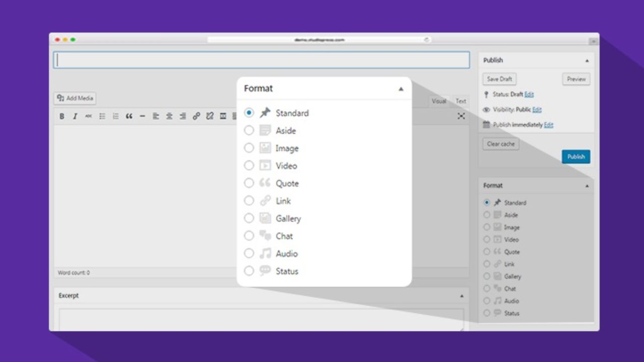The width and height of the screenshot is (644, 362).
Task: Edit the Status: Draft setting
Action: 529,95
